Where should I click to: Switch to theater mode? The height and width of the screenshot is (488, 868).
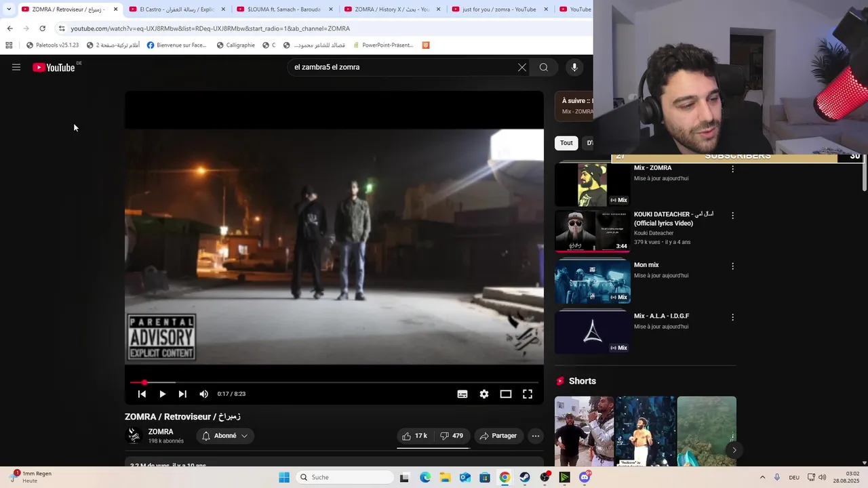(506, 394)
